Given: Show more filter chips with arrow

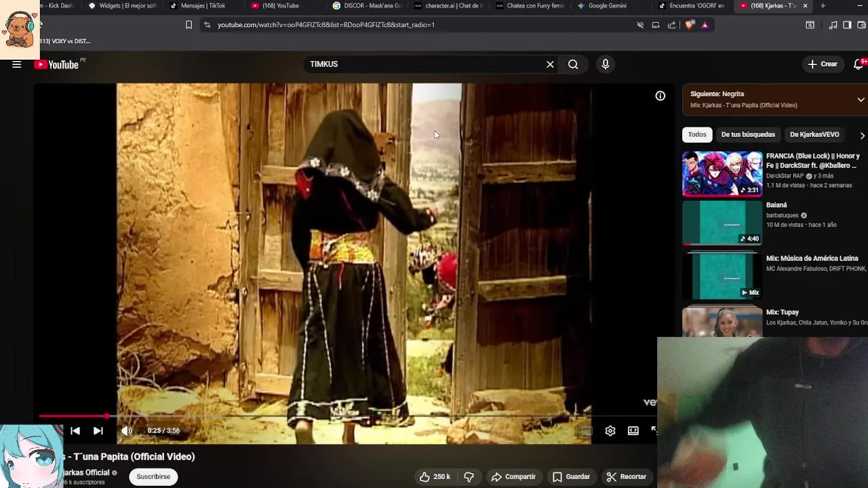Looking at the screenshot, I should coord(862,135).
